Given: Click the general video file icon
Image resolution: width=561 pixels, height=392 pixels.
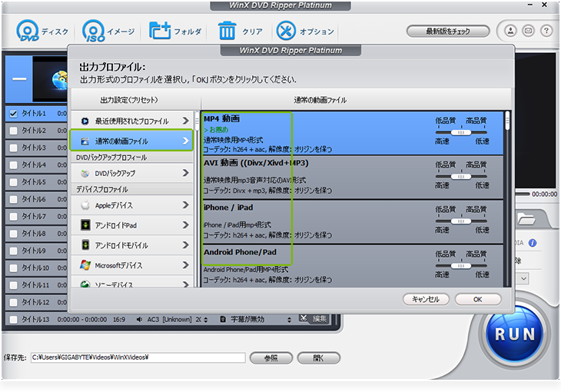Looking at the screenshot, I should pos(85,141).
